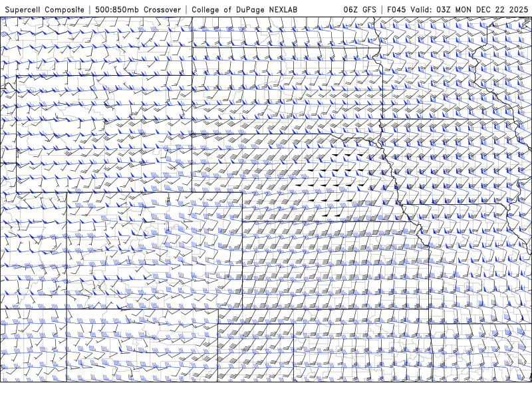Click the 'Valid: 03Z MON DEC 22 2025' timestamp
Image resolution: width=532 pixels, height=399 pixels.
pos(469,10)
